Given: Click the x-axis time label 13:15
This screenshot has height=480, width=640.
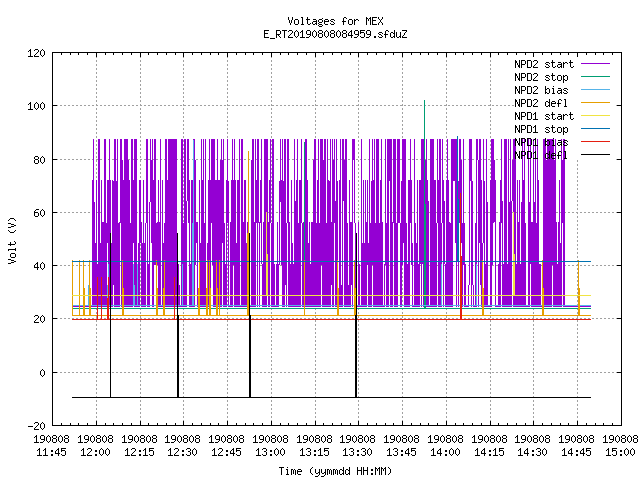Looking at the screenshot, I should pyautogui.click(x=314, y=453).
